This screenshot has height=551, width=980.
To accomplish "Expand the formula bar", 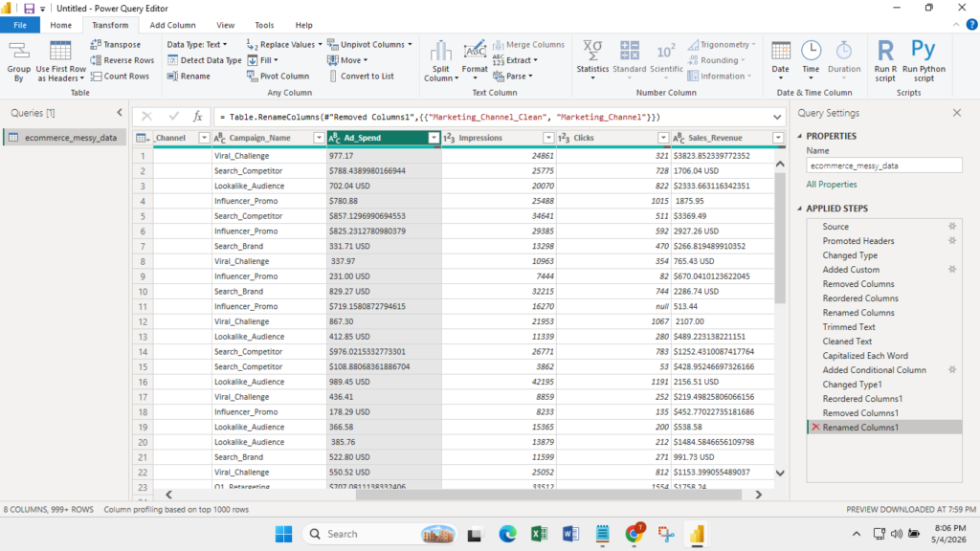I will (x=777, y=117).
